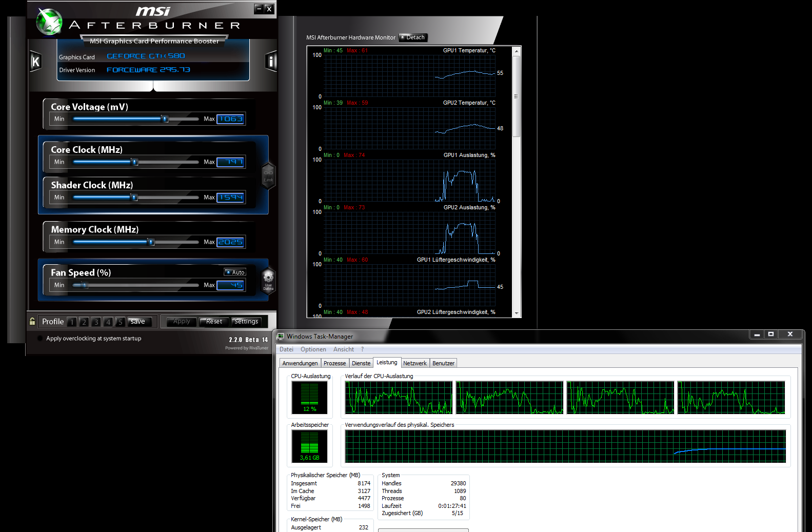Switch to the Benutzer tab
Image resolution: width=812 pixels, height=532 pixels.
(443, 363)
